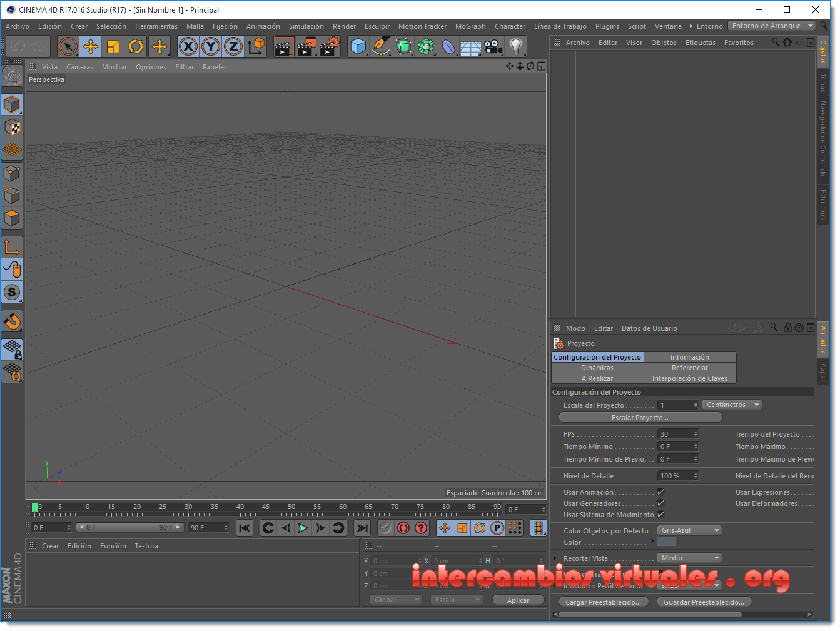Adjust Nivel de Detalle stepper
This screenshot has width=840, height=631.
tap(696, 476)
